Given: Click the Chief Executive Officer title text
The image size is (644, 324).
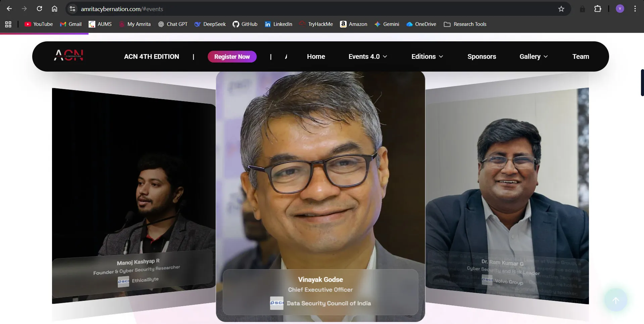Looking at the screenshot, I should 320,290.
